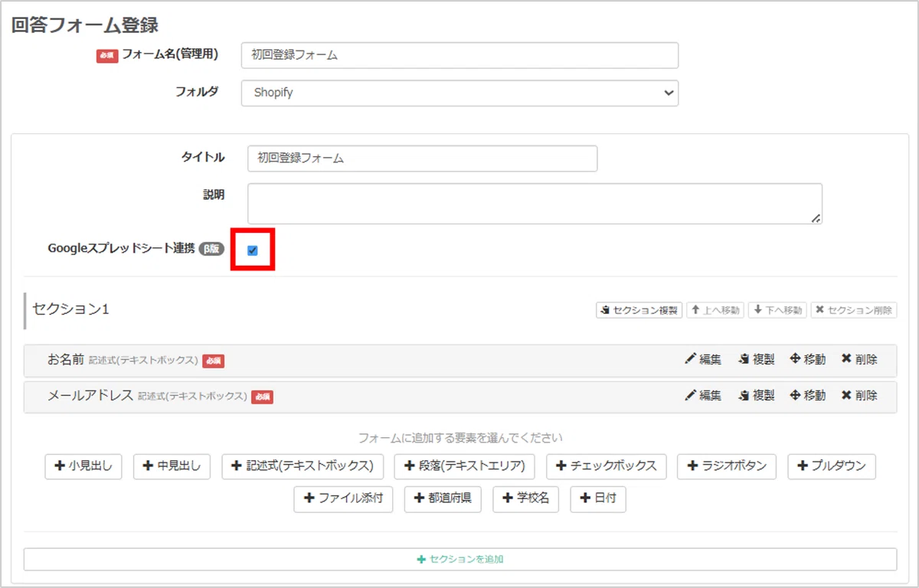The image size is (919, 588).
Task: Click セクション複製 button
Action: pos(639,310)
